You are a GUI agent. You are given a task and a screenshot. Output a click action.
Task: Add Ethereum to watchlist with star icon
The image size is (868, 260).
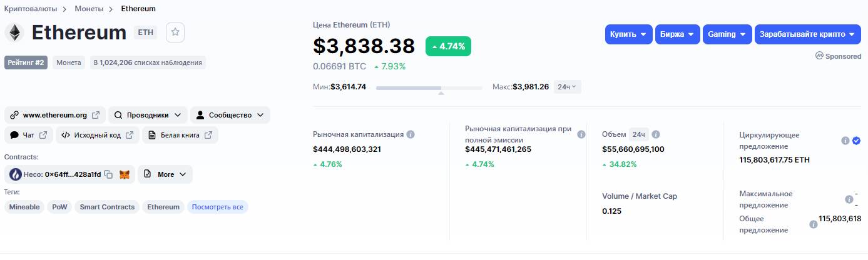pos(175,32)
